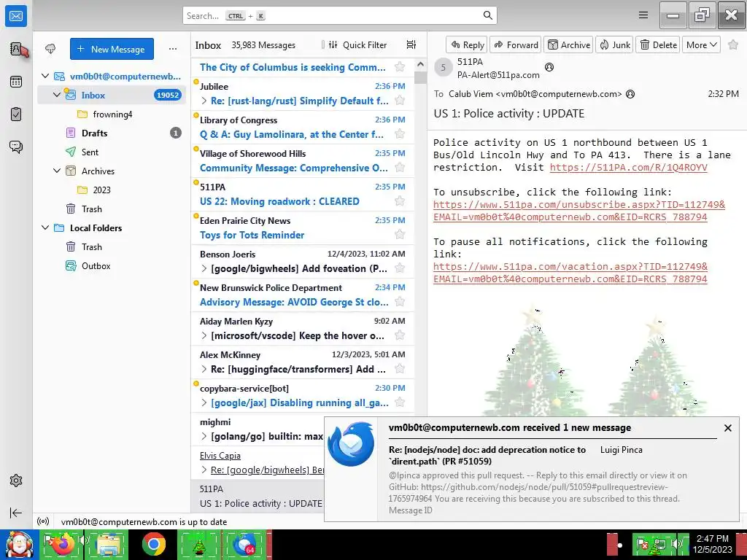Expand the microsoft/vscode thread

[x=204, y=335]
